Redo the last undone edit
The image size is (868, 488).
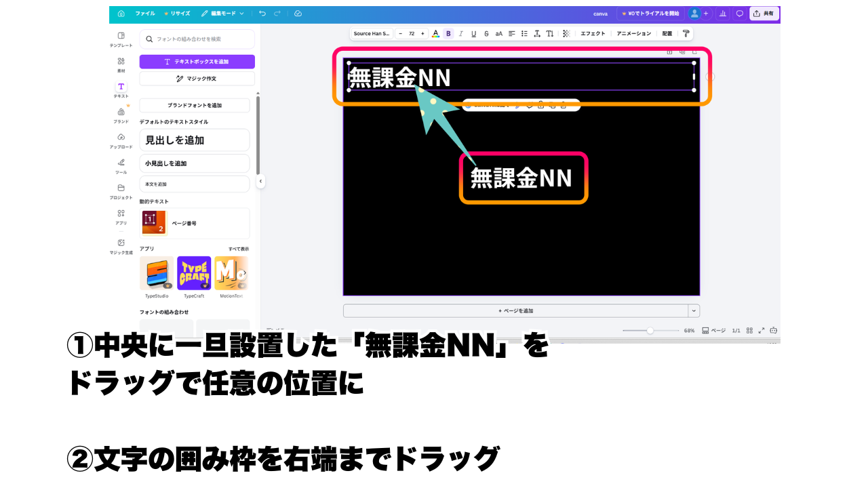click(278, 14)
